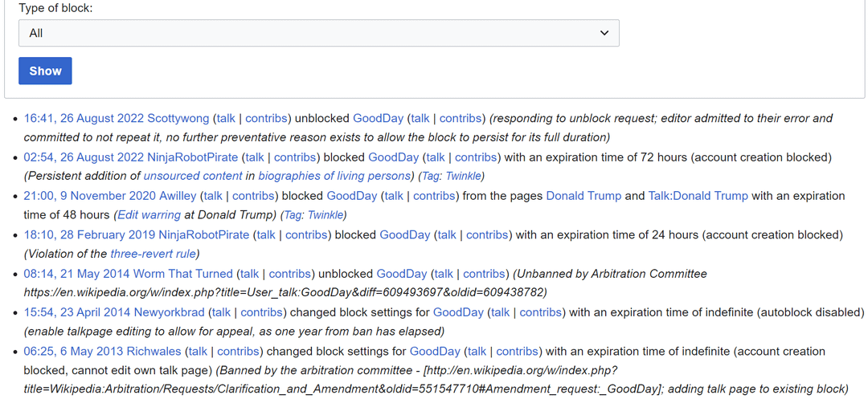Visit Worm That Turned's user page

(x=182, y=274)
